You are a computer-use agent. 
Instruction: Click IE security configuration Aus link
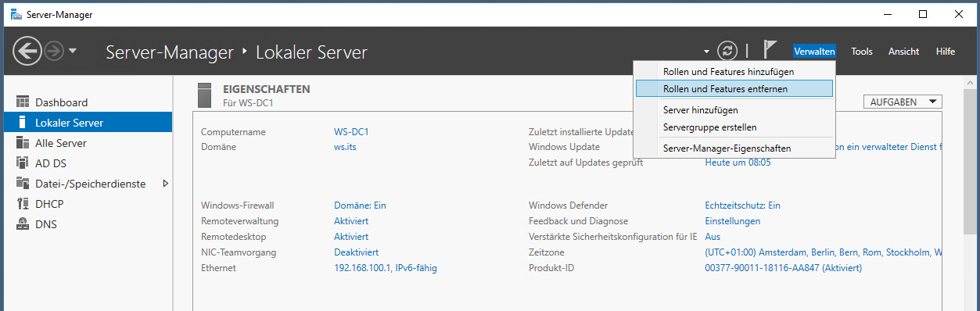tap(713, 237)
